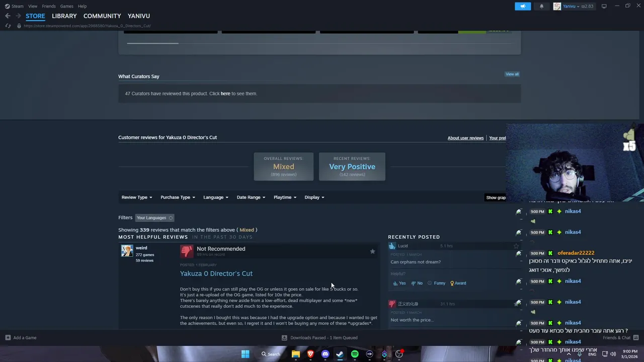This screenshot has height=362, width=644.
Task: Switch to Steam via the taskbar icon
Action: (340, 354)
